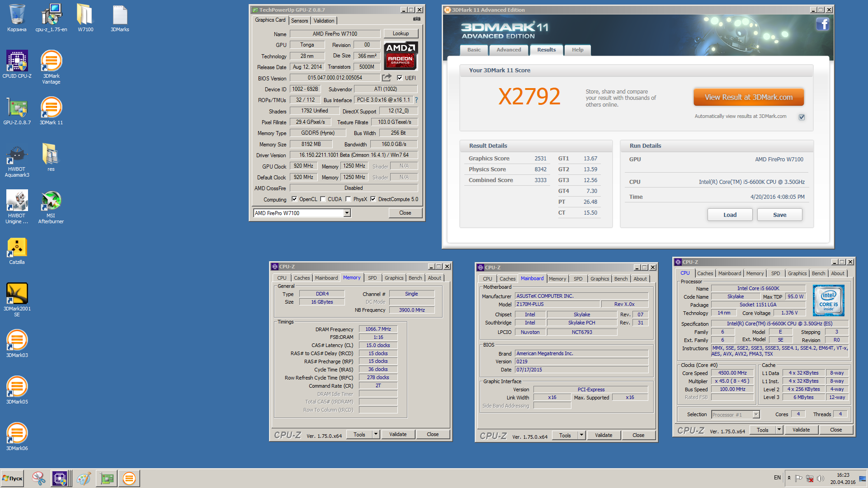Click the Load button in Run Details
Image resolution: width=868 pixels, height=488 pixels.
click(x=730, y=215)
